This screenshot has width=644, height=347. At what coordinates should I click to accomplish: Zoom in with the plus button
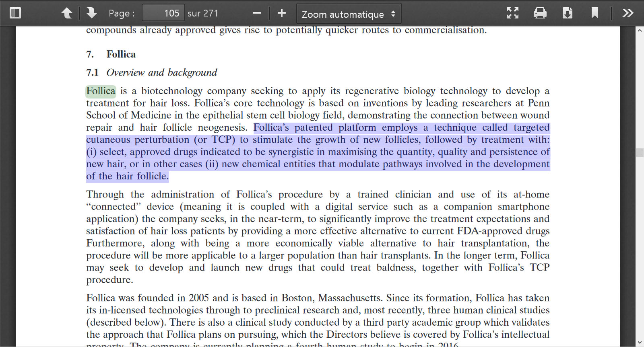[x=282, y=13]
